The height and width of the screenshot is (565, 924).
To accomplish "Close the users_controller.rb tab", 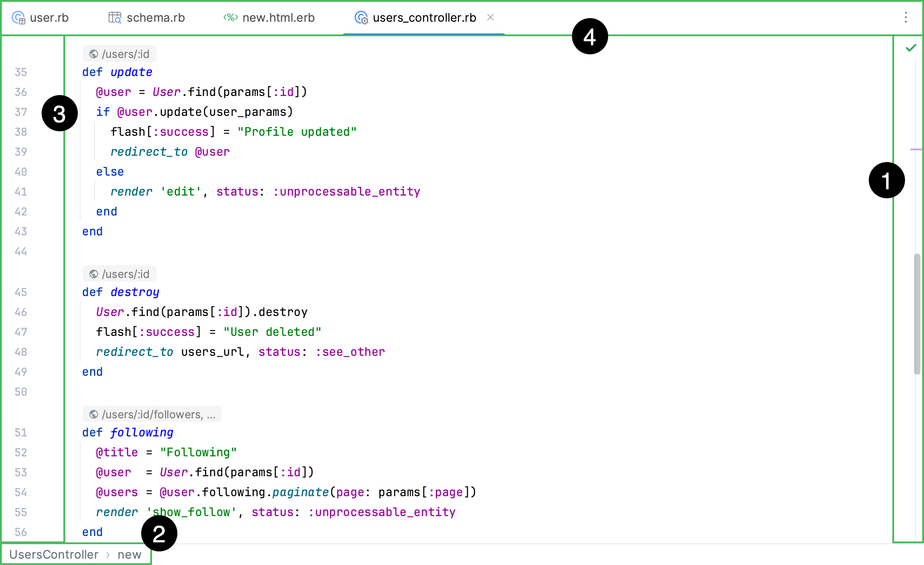I will coord(491,18).
